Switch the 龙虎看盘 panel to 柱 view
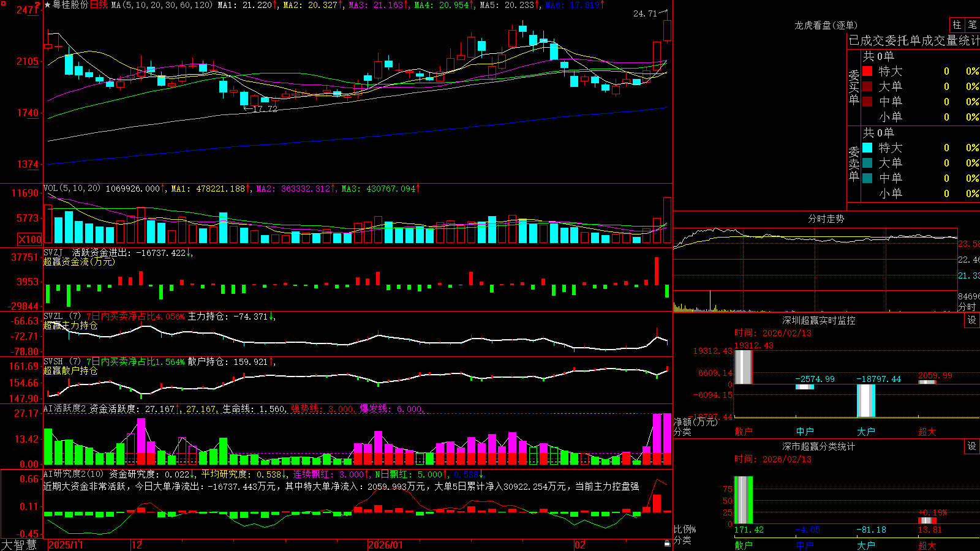Image resolution: width=980 pixels, height=551 pixels. tap(957, 25)
